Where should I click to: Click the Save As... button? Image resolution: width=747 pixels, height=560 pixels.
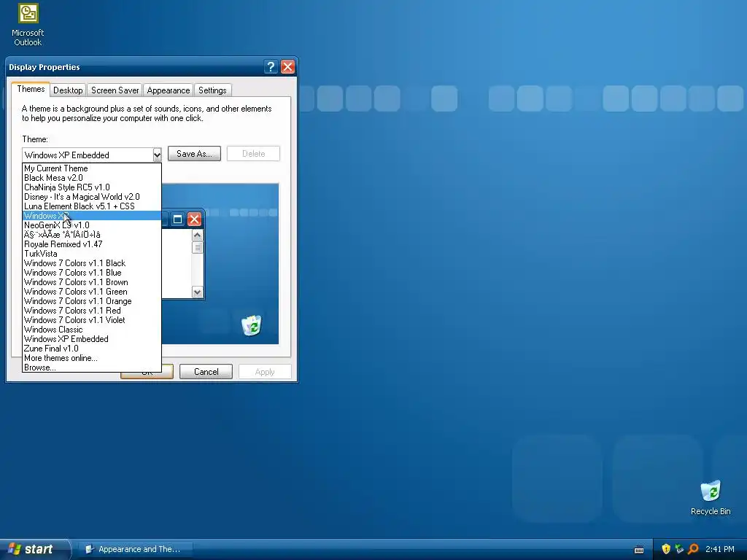[x=194, y=153]
